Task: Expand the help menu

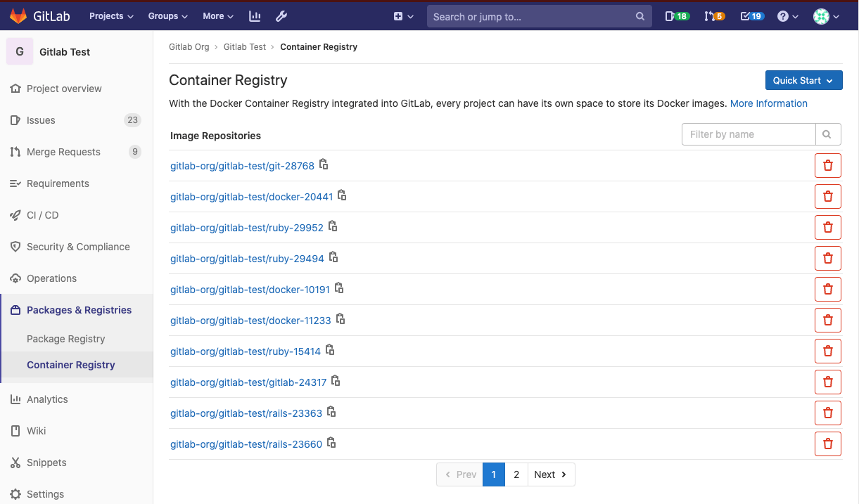Action: coord(787,15)
